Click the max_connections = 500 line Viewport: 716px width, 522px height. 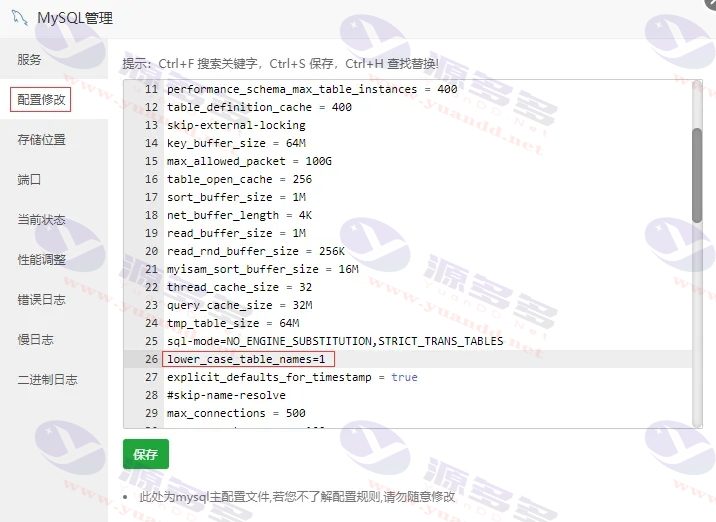(x=236, y=413)
